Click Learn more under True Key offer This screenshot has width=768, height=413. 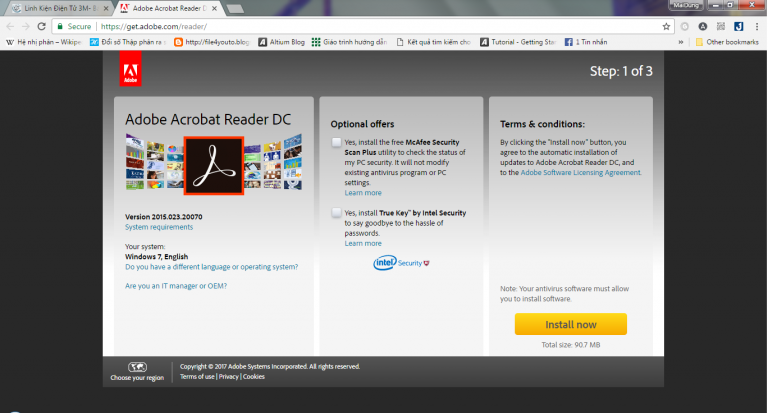point(362,243)
